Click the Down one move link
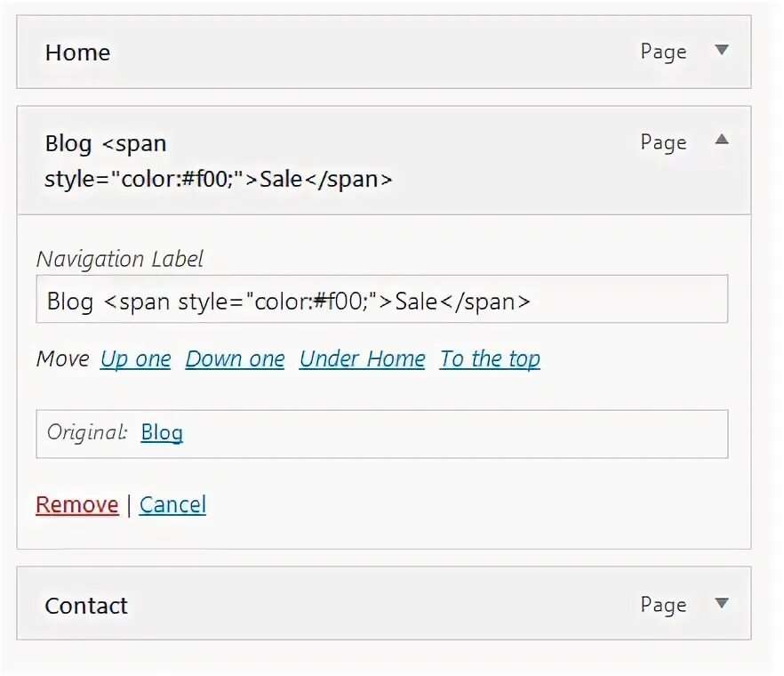Viewport: 784px width, 676px height. point(235,359)
